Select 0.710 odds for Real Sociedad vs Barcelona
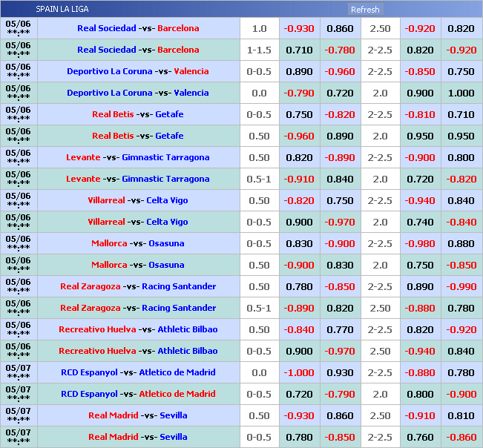Screen dimensions: 483x448 pyautogui.click(x=299, y=50)
